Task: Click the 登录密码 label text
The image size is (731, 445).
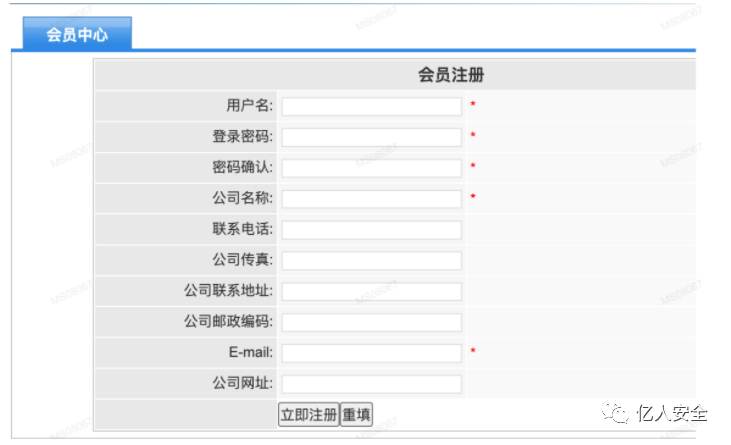Action: [242, 137]
